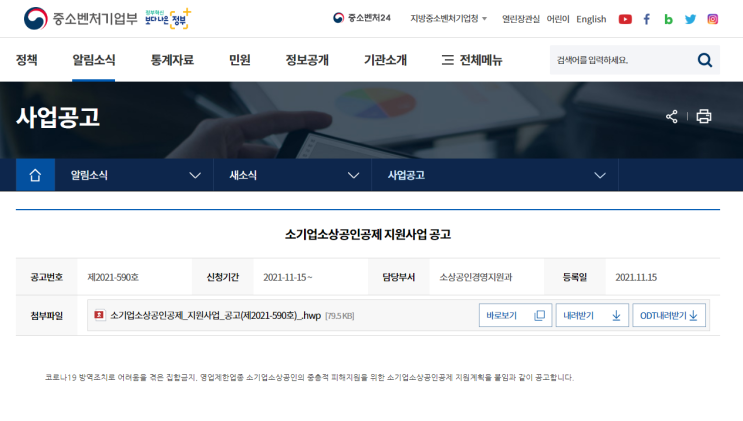Open the 기관소개 menu
743x421 pixels.
coord(385,60)
